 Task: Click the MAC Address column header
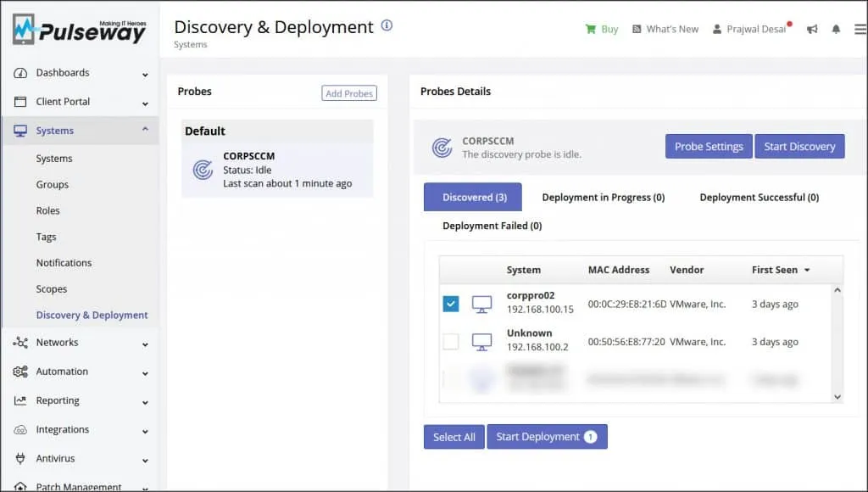[618, 270]
